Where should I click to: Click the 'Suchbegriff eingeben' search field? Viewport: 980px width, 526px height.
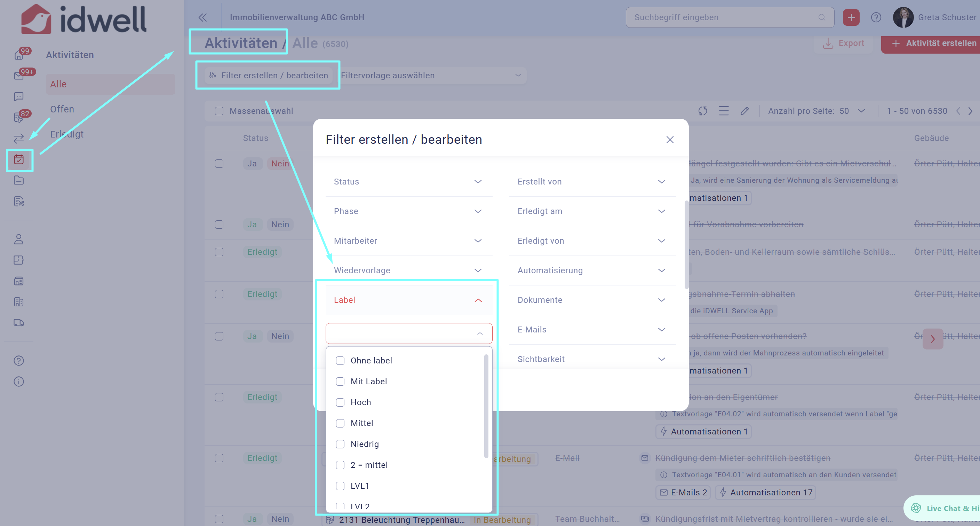[x=723, y=17]
